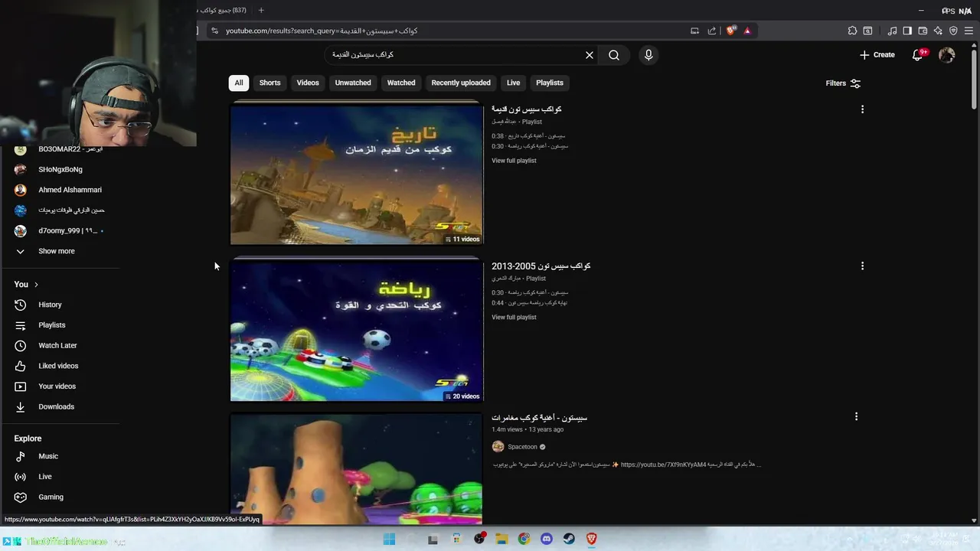This screenshot has height=551, width=980.
Task: Open Brave playlist music note icon
Action: [x=892, y=31]
